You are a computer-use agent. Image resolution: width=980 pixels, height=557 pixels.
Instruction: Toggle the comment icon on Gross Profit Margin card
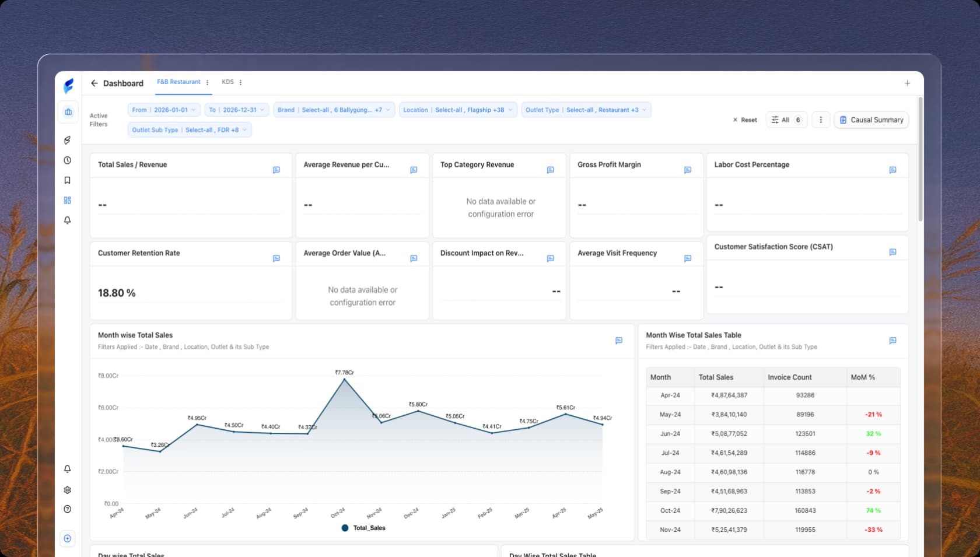point(687,170)
